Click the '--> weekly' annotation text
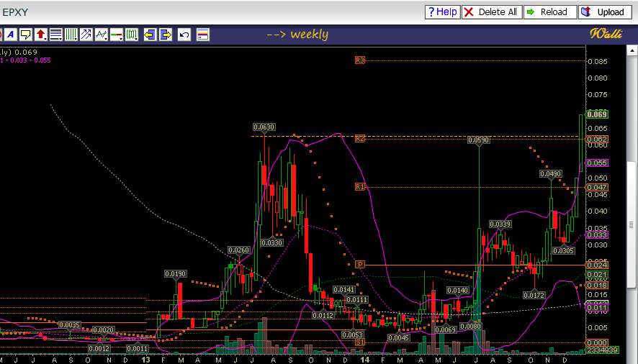This screenshot has width=638, height=364. (x=297, y=35)
